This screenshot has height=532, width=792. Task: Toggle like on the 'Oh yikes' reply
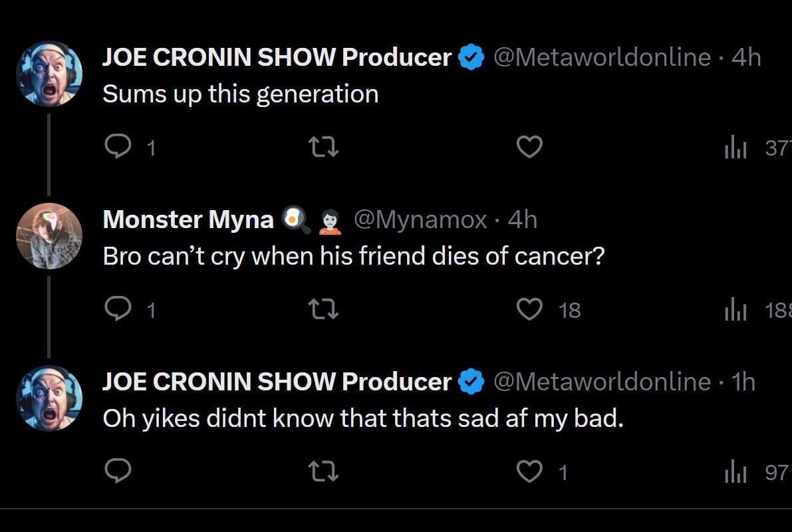coord(529,472)
